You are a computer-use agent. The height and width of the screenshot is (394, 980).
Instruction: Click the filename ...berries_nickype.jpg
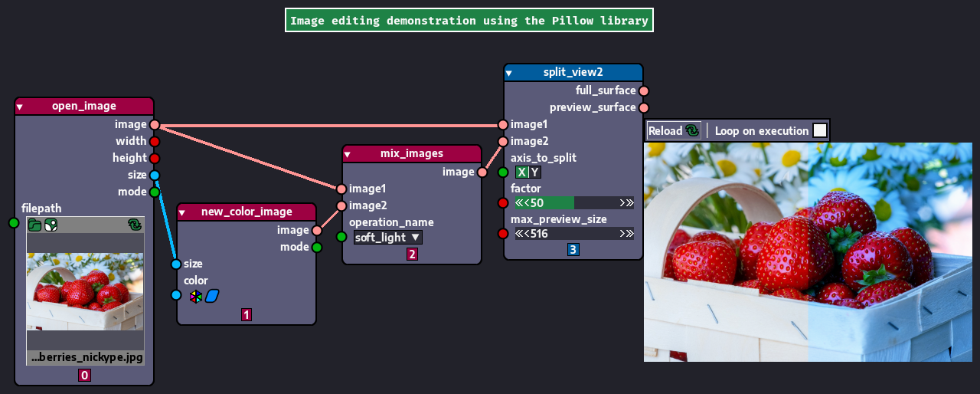87,357
